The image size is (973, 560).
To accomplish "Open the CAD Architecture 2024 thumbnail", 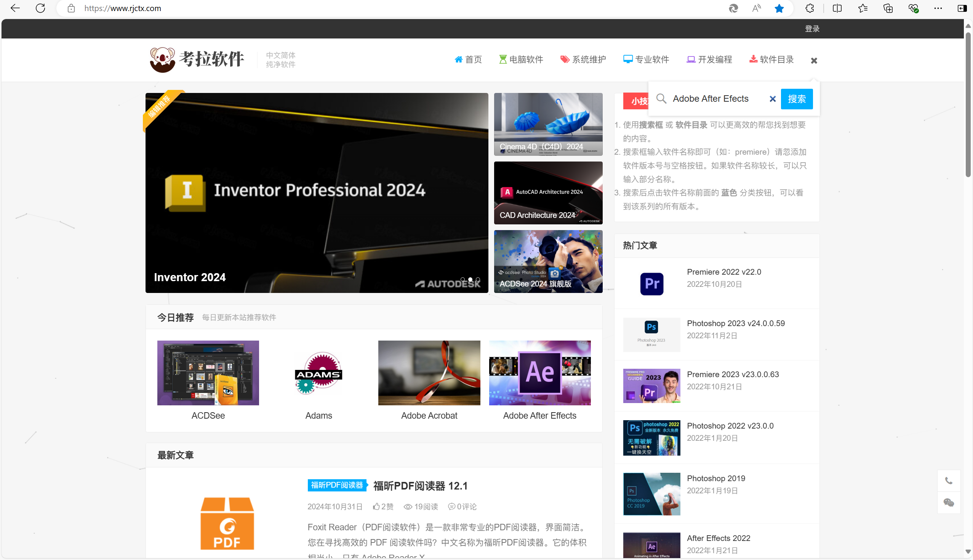I will click(x=548, y=193).
